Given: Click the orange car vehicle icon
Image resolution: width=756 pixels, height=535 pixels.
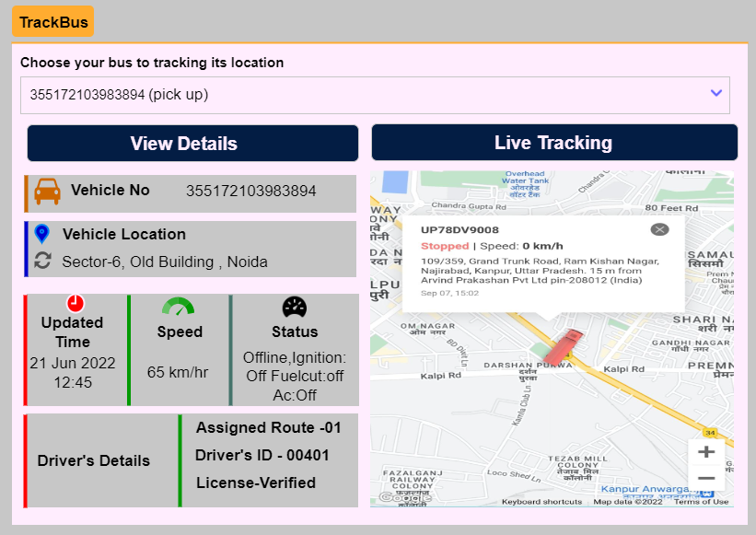Looking at the screenshot, I should point(47,192).
